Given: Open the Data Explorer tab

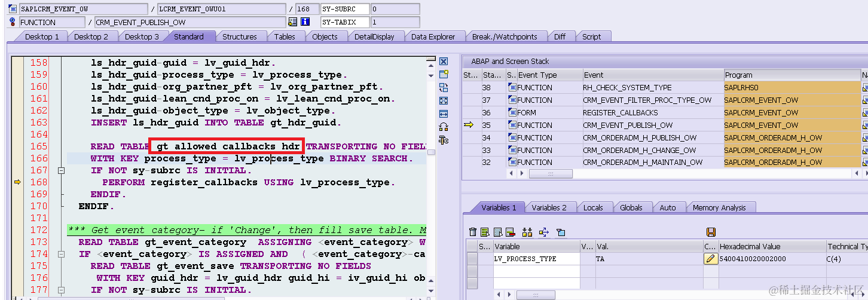Looking at the screenshot, I should coord(433,36).
